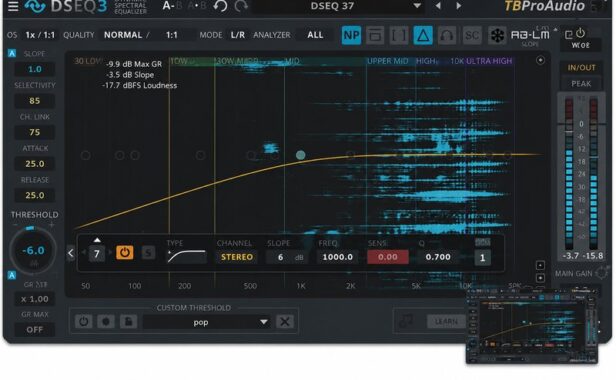Solo the band with S button

point(148,252)
